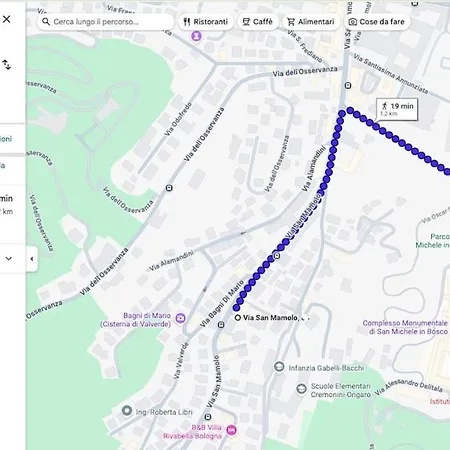The width and height of the screenshot is (450, 450).
Task: Click the magnifier search icon
Action: [x=46, y=22]
